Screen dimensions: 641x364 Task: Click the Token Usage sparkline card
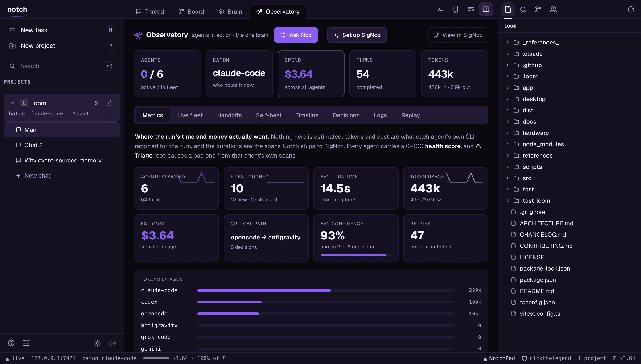click(x=445, y=188)
